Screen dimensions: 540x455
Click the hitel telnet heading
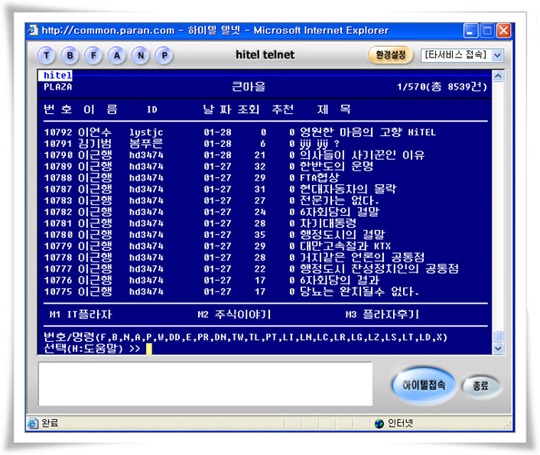coord(265,55)
